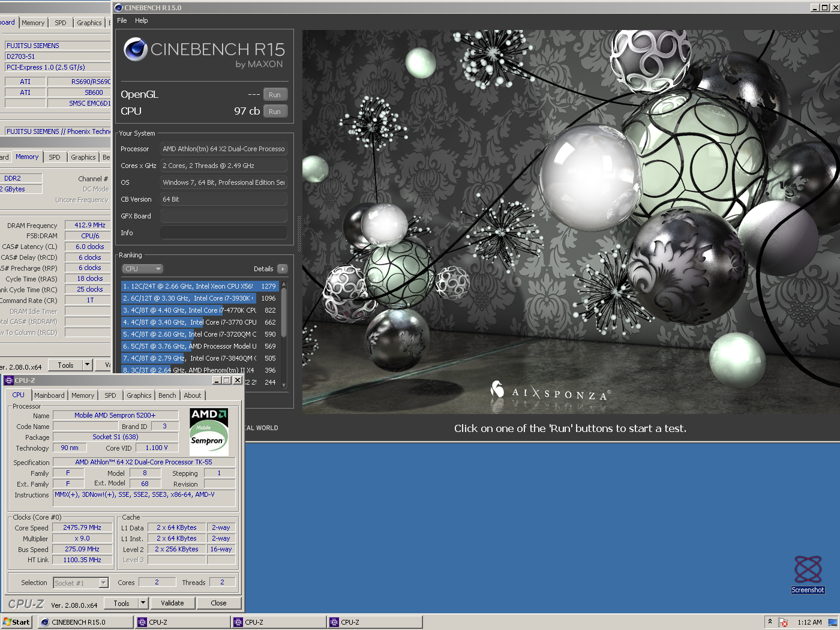Switch to Bench tab in front CPU-Z
This screenshot has width=840, height=630.
[x=167, y=395]
